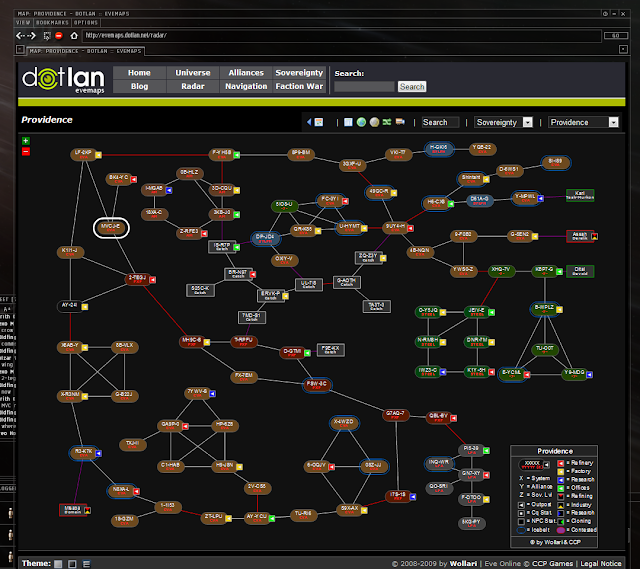The image size is (640, 569).
Task: Select the 'Map: Providence - Dotlan' browser tab
Action: click(x=85, y=51)
